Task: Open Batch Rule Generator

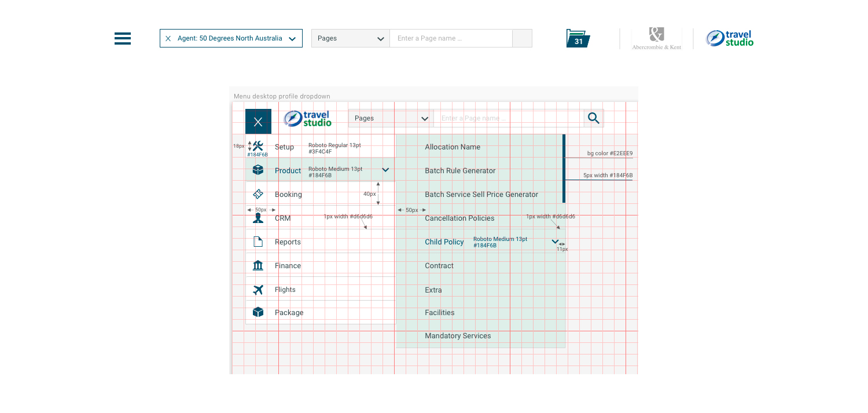Action: (x=460, y=171)
